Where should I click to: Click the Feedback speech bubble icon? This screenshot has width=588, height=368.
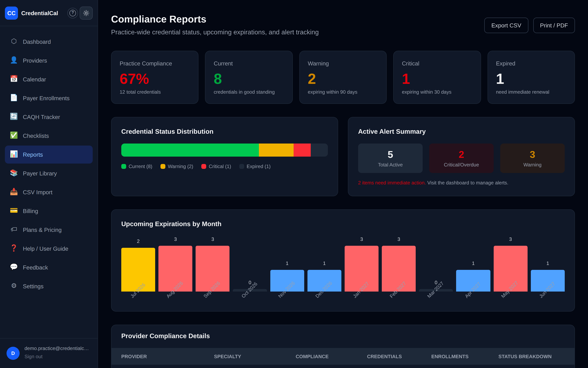pos(14,267)
